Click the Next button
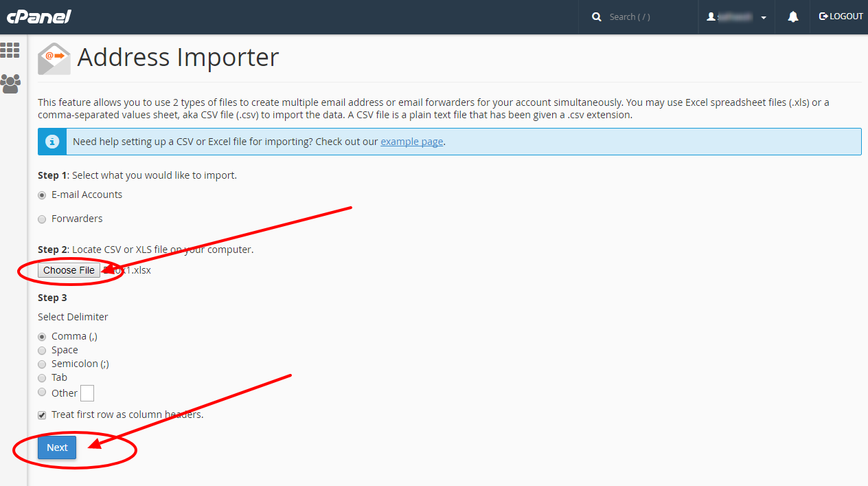868x486 pixels. [x=57, y=448]
